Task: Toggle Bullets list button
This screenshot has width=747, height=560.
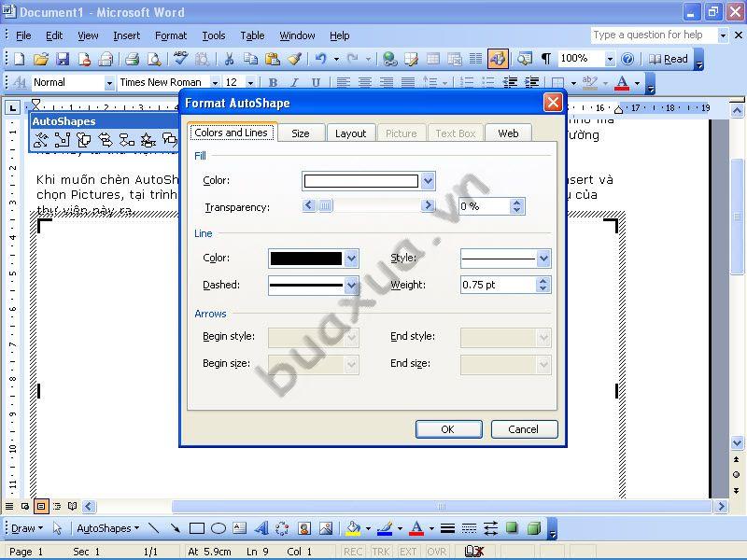Action: [488, 83]
